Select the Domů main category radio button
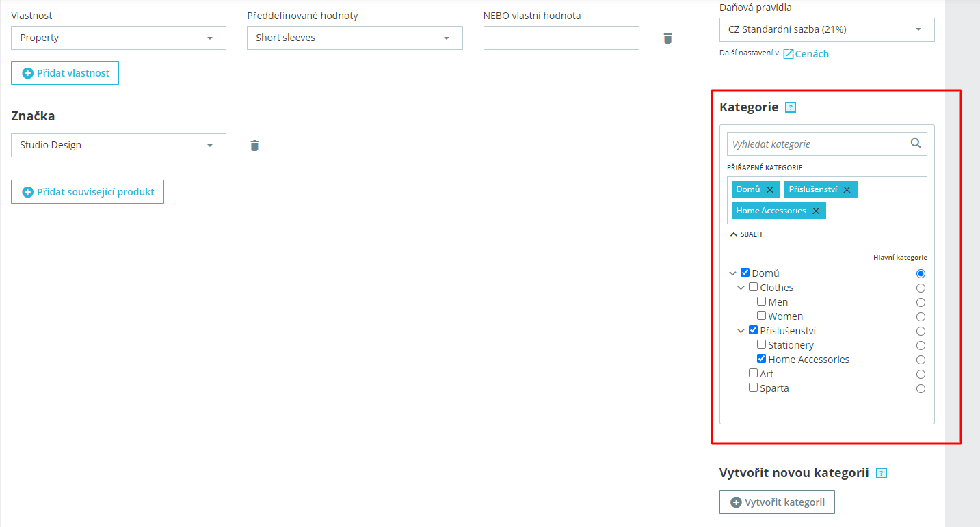980x527 pixels. (921, 273)
